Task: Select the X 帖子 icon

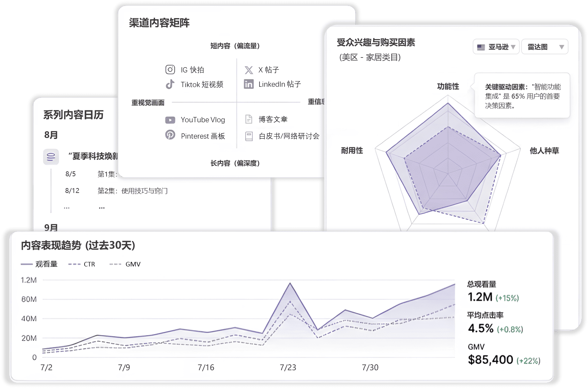Action: click(248, 70)
